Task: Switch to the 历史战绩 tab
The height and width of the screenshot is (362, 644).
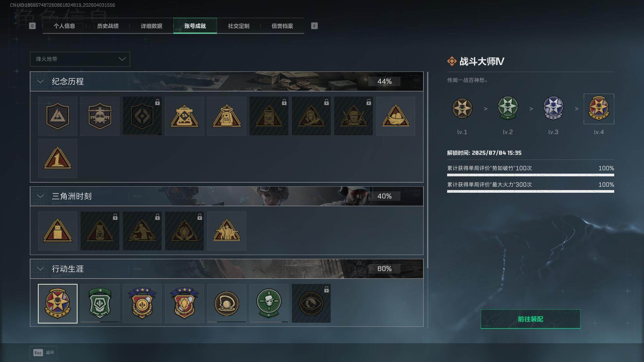Action: coord(108,26)
